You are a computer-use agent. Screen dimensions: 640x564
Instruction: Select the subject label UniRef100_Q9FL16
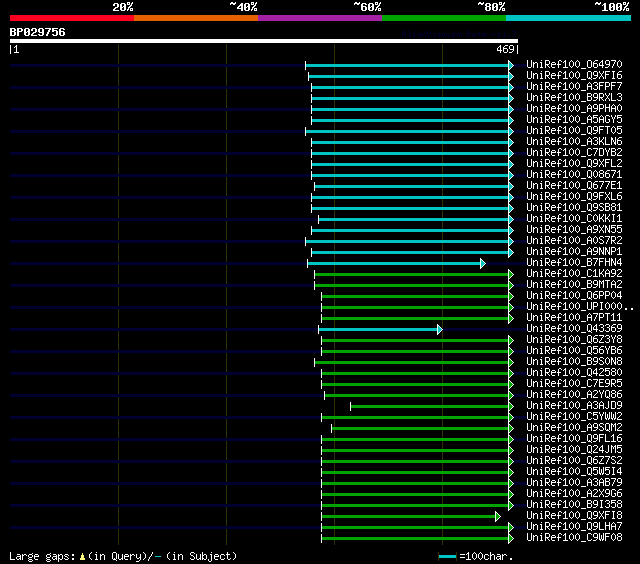574,439
